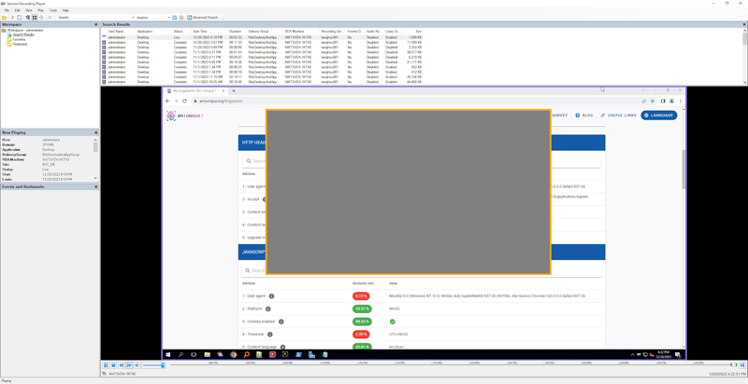Adjust the playback speed slider

pyautogui.click(x=154, y=365)
